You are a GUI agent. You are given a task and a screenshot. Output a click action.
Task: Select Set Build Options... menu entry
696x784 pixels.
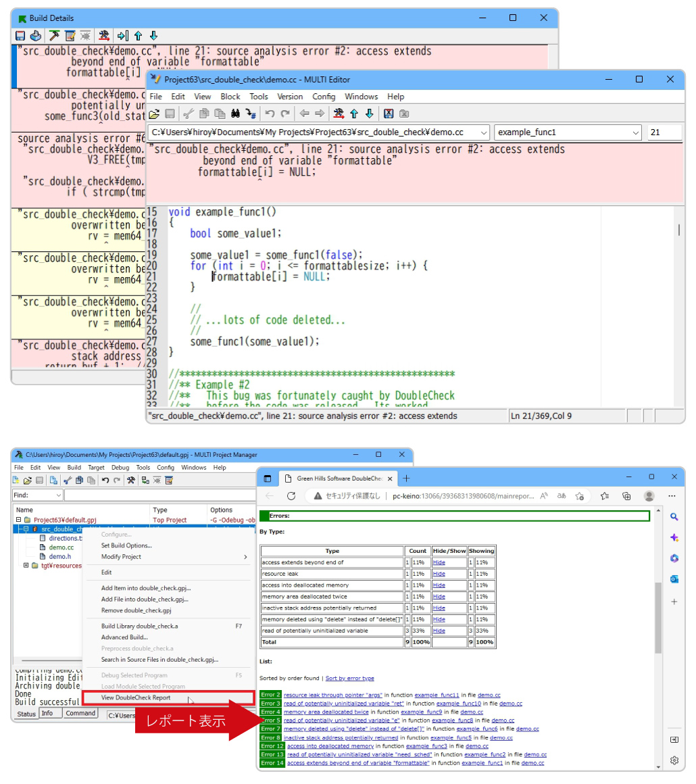(126, 546)
